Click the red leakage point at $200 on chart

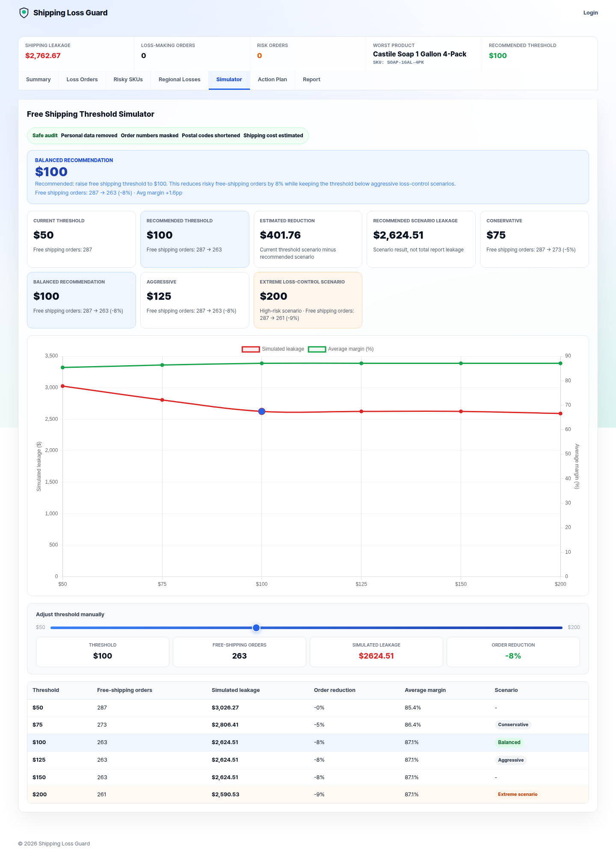pos(560,414)
